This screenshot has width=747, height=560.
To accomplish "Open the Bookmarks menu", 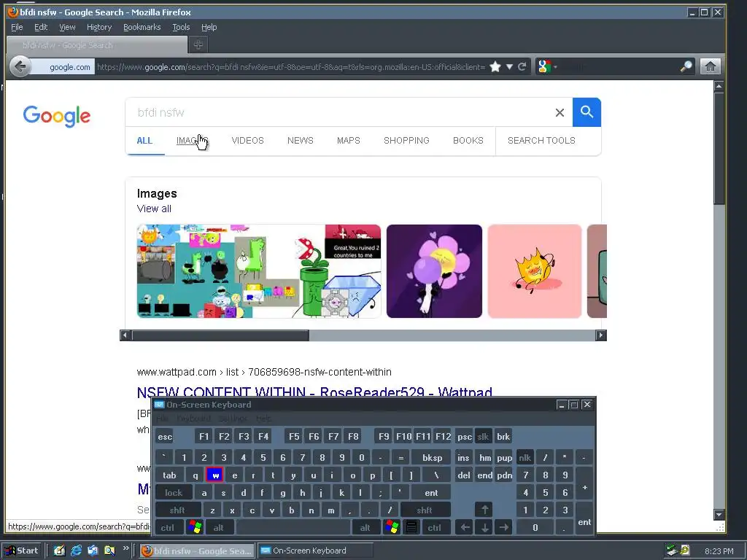I will tap(142, 27).
